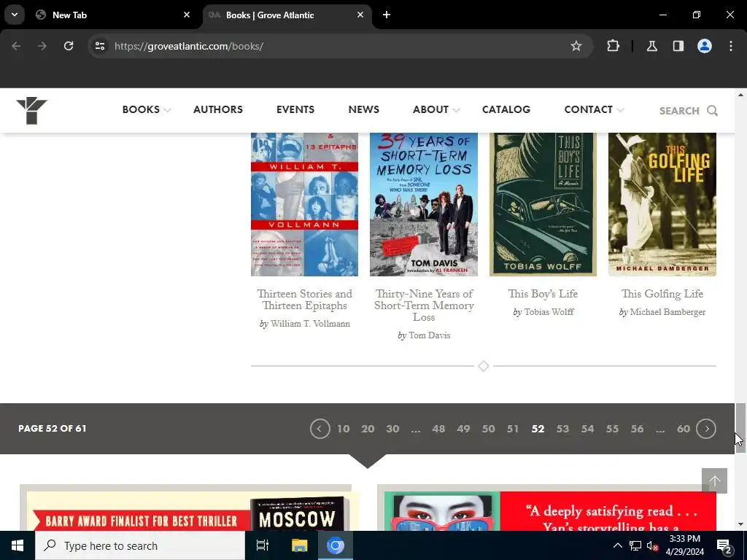Open a new browser tab

tap(387, 15)
